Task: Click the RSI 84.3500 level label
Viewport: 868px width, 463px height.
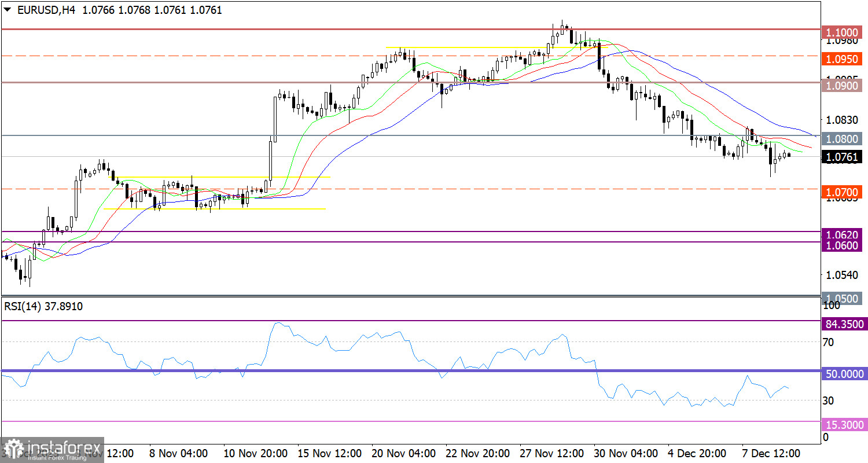Action: coord(843,324)
